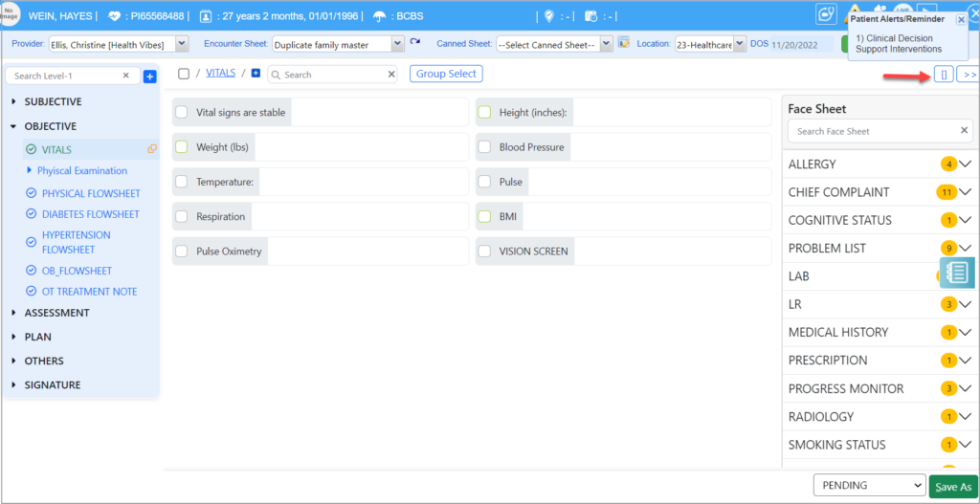Click the copy icon next to VITALS
The image size is (980, 504).
[151, 149]
